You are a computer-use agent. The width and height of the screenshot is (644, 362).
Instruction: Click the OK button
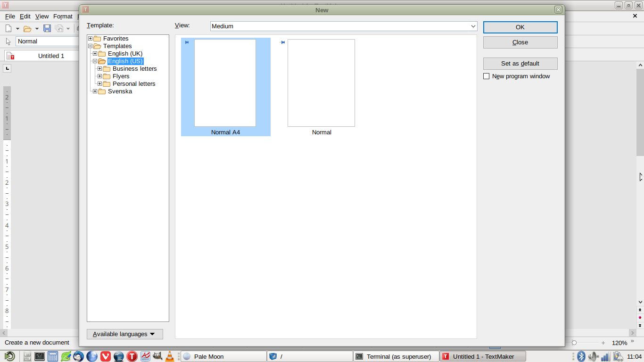[520, 27]
